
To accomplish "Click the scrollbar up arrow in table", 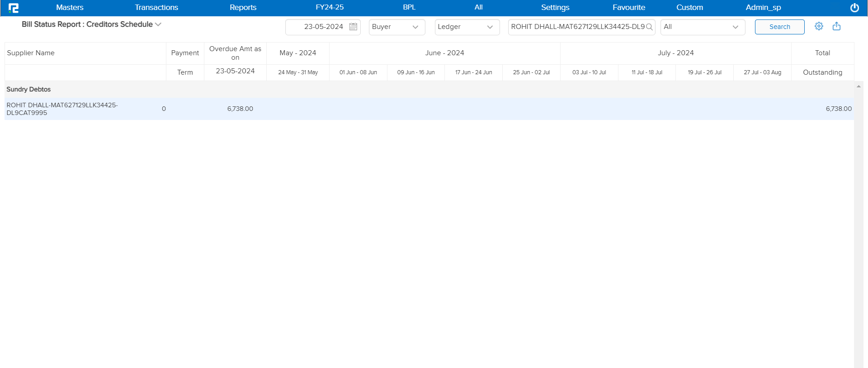I will point(859,86).
